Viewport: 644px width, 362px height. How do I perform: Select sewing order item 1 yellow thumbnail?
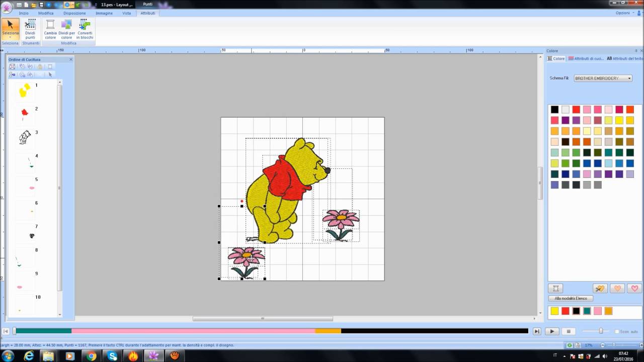click(25, 90)
